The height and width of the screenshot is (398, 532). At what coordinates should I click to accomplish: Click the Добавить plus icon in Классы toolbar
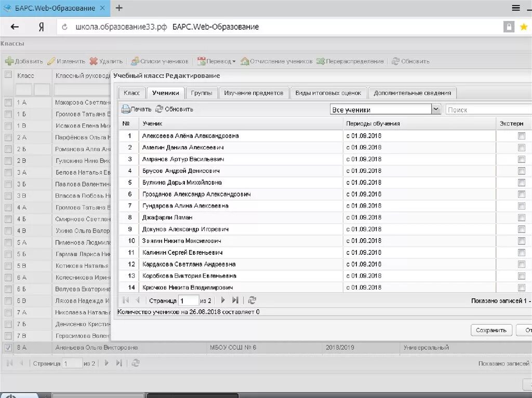point(9,61)
